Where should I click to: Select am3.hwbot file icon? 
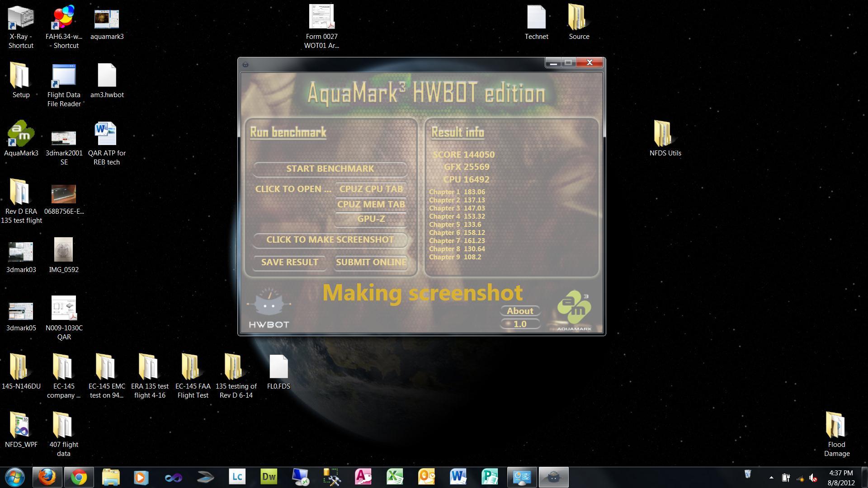pos(107,80)
